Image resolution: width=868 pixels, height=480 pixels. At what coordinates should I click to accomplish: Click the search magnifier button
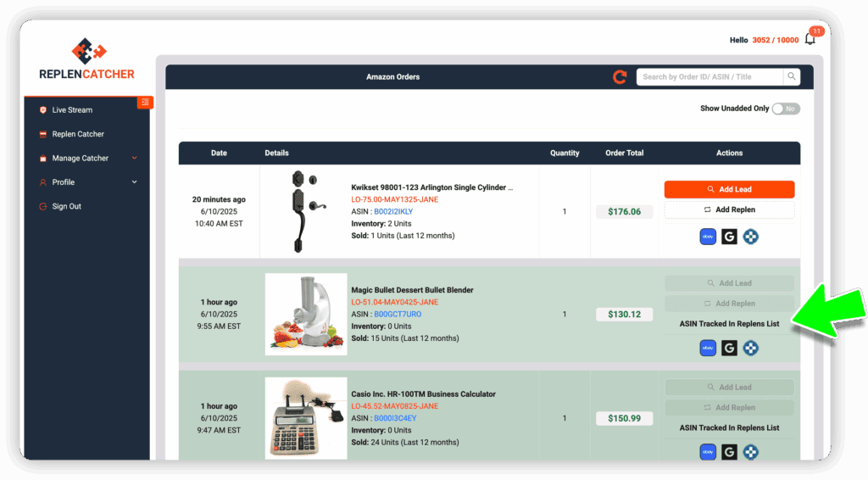pyautogui.click(x=792, y=77)
